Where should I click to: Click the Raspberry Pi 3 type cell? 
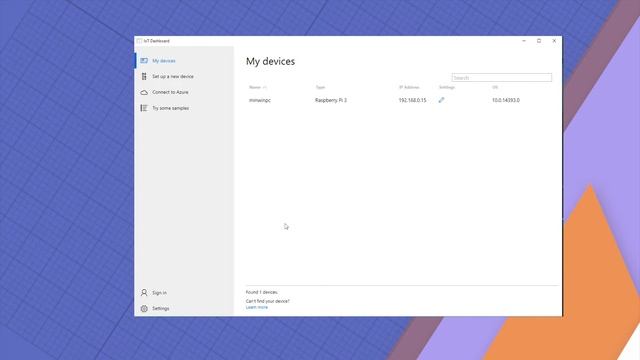pyautogui.click(x=331, y=100)
